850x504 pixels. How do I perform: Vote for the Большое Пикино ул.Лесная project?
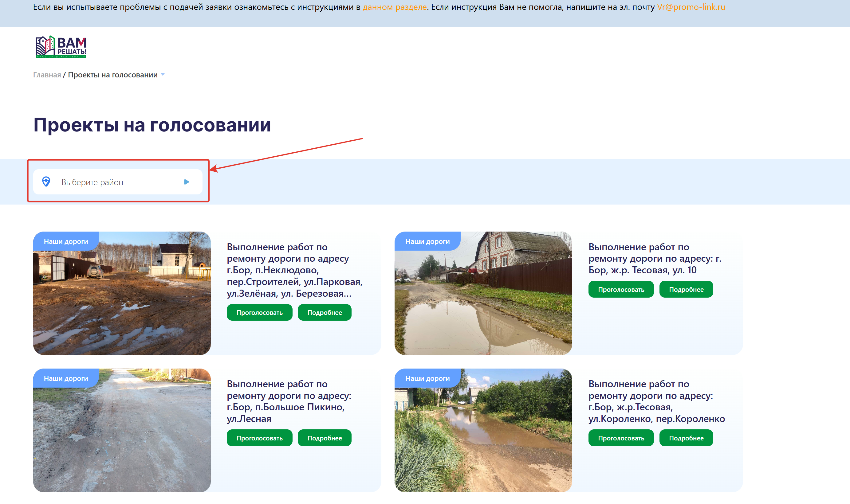(x=260, y=438)
